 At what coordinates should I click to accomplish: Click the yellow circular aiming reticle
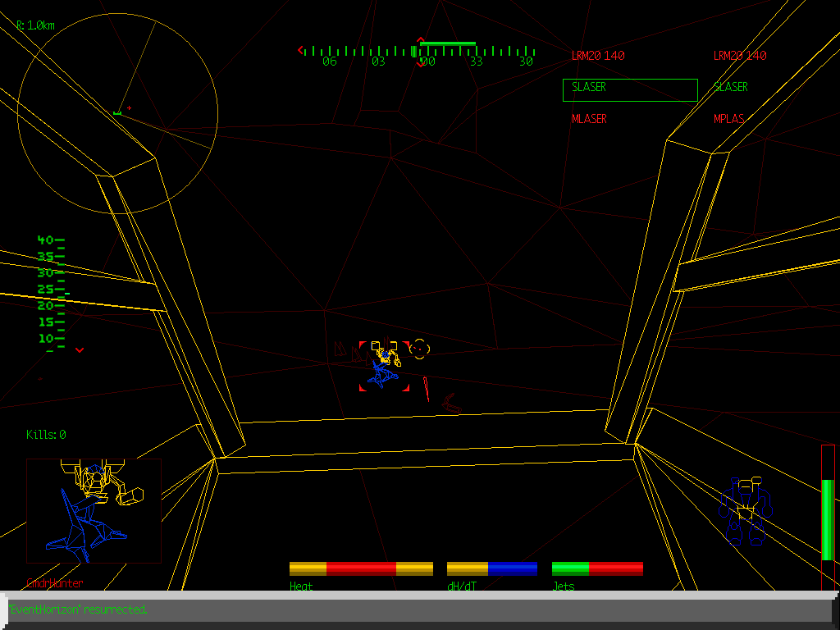click(419, 349)
